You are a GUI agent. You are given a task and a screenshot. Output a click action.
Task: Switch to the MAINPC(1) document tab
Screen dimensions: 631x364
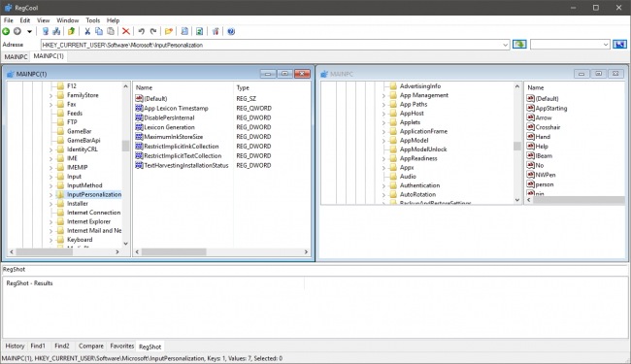[x=49, y=56]
